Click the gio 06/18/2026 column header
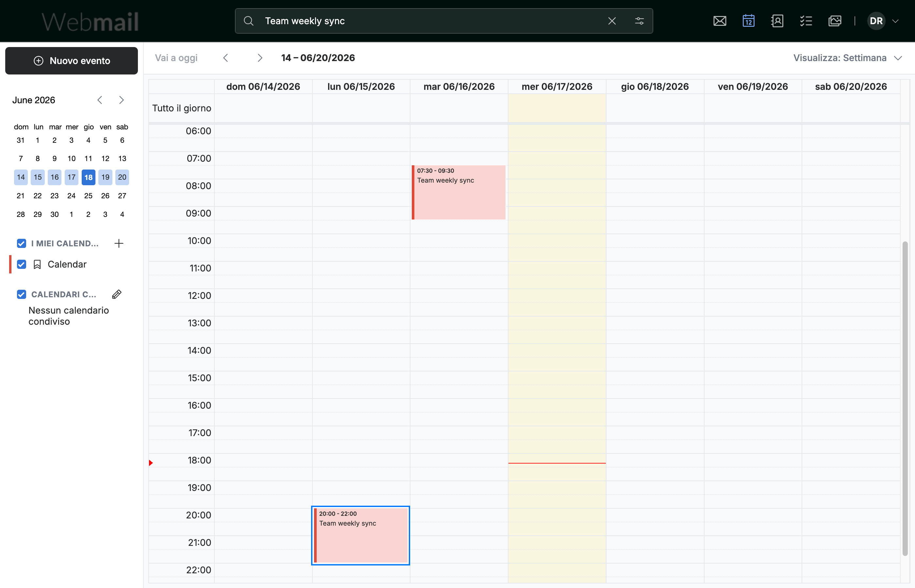Image resolution: width=915 pixels, height=588 pixels. pyautogui.click(x=655, y=87)
